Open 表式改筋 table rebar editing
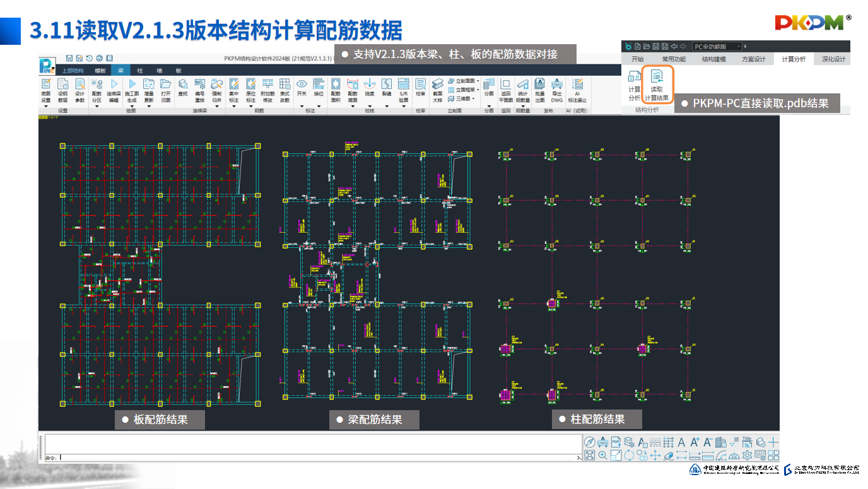Image resolution: width=868 pixels, height=489 pixels. [x=284, y=90]
